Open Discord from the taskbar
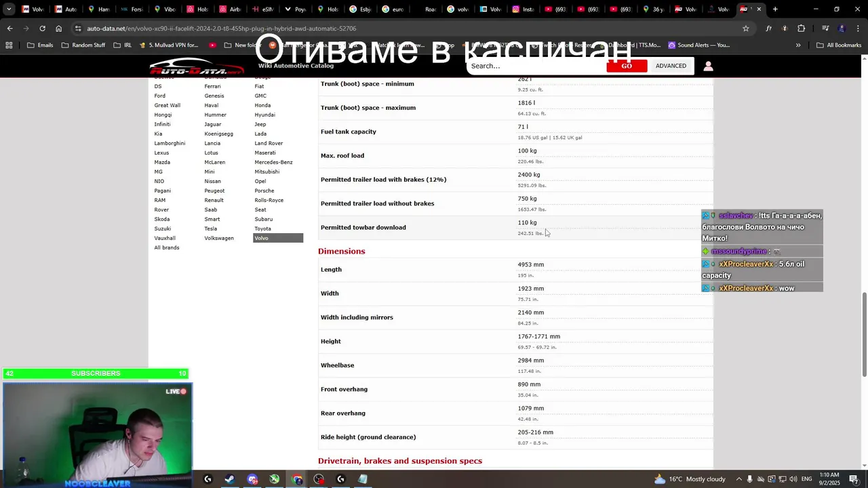The height and width of the screenshot is (488, 868). click(x=252, y=479)
